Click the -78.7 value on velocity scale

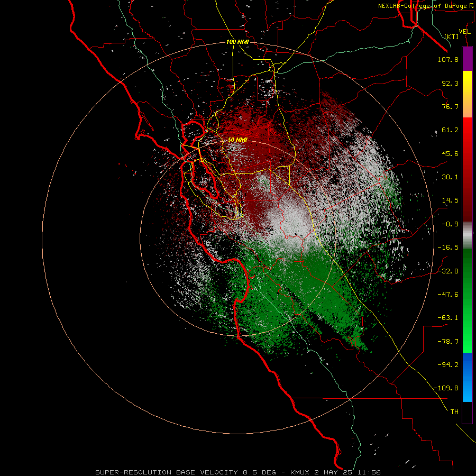click(448, 342)
